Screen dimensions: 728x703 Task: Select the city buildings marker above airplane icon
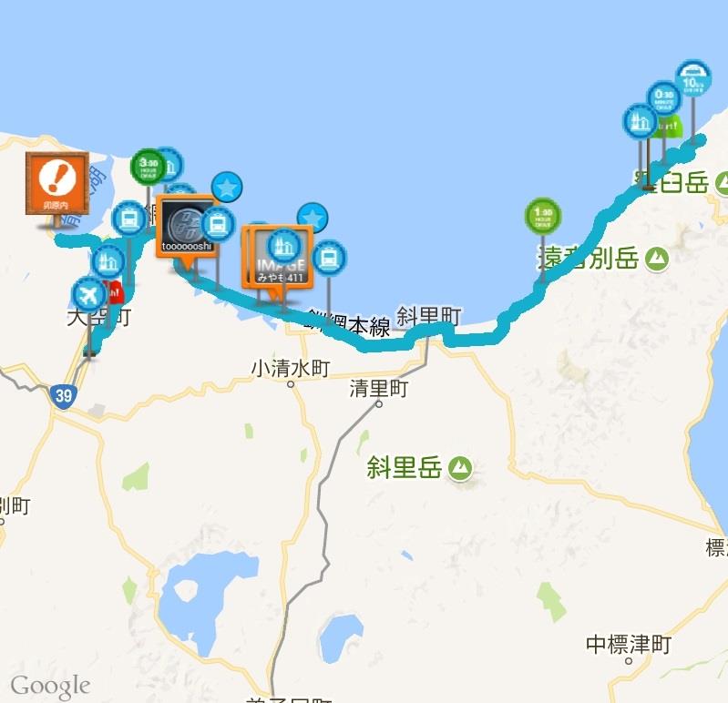tap(108, 262)
